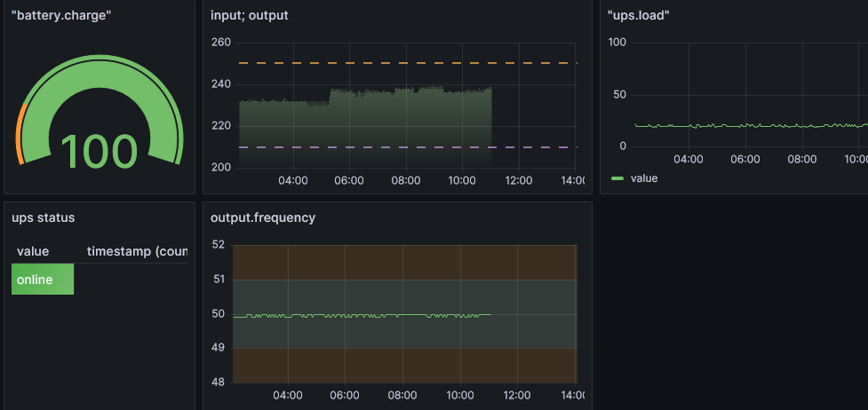The image size is (868, 410).
Task: Sort table by the "value" column header
Action: pos(33,251)
